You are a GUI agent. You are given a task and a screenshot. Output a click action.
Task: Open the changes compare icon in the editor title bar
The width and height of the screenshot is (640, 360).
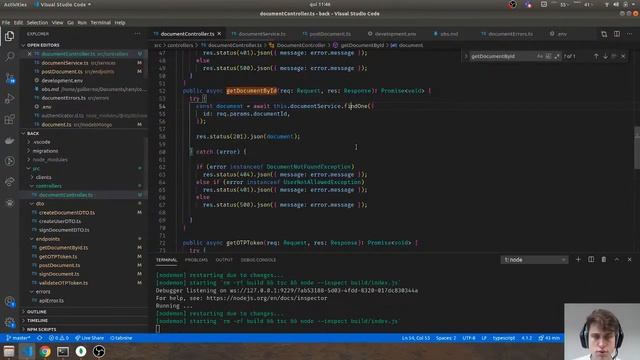604,34
